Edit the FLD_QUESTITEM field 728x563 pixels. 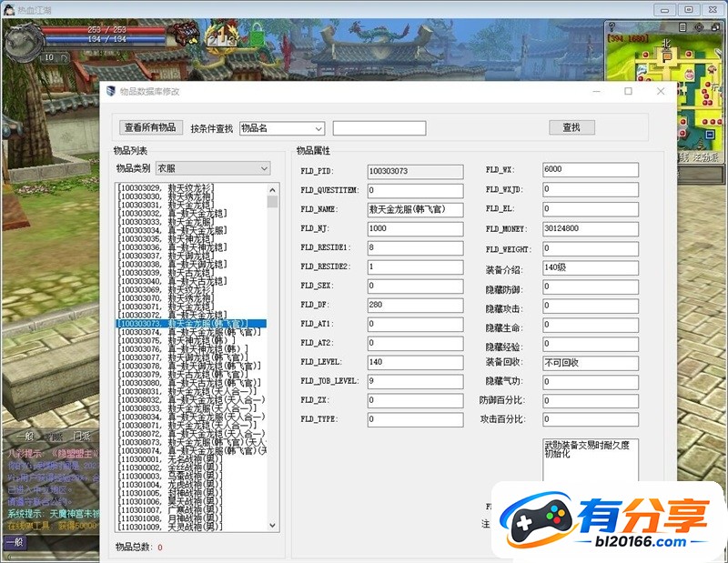pos(415,190)
